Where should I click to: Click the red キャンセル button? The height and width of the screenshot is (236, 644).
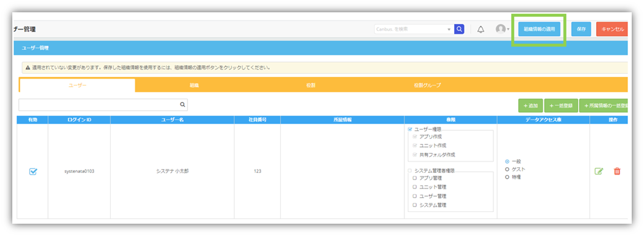pos(613,29)
